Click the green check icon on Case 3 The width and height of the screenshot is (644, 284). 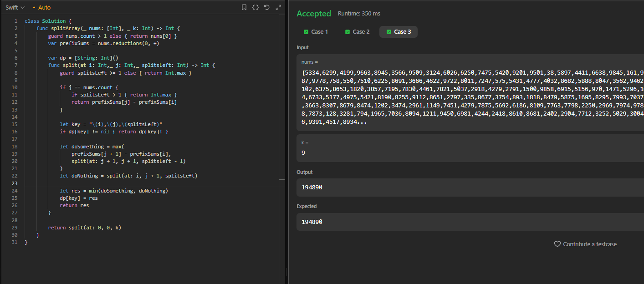pyautogui.click(x=389, y=32)
